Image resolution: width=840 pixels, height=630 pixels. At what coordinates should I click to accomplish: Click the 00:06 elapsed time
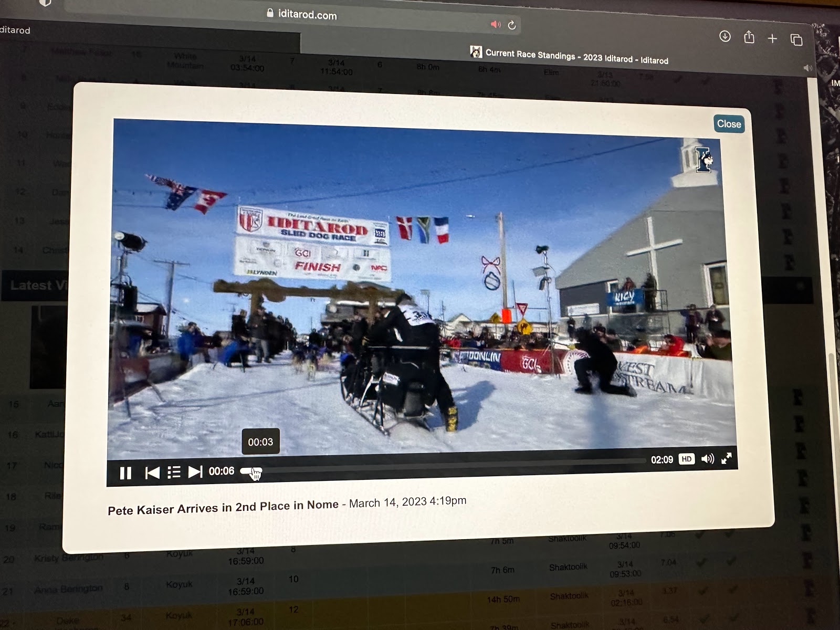[x=222, y=471]
